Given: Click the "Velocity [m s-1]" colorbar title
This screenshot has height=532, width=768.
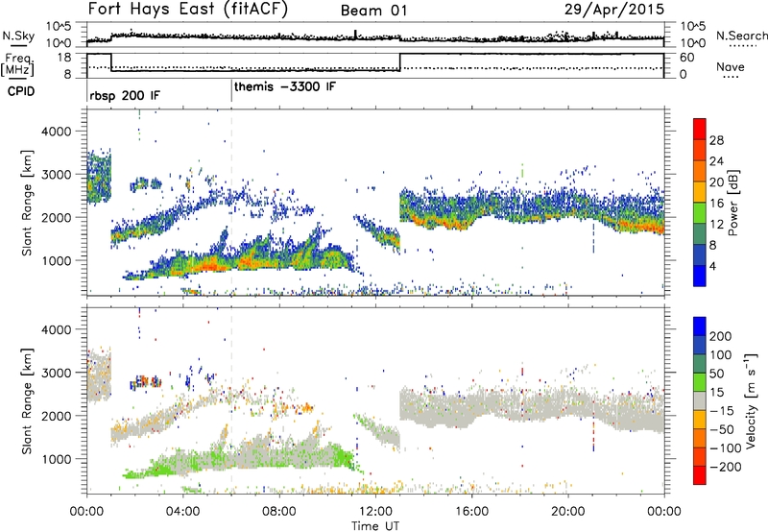Looking at the screenshot, I should [x=750, y=400].
